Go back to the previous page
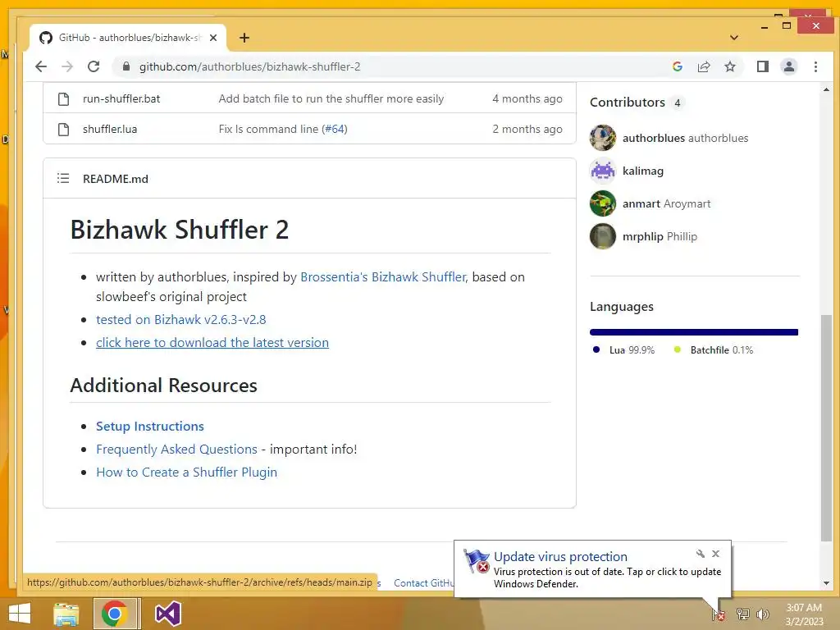The width and height of the screenshot is (840, 630). [41, 66]
